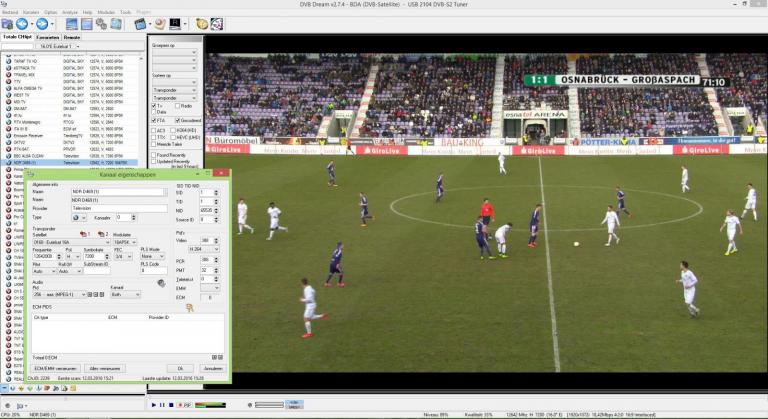Screen dimensions: 768x419
Task: Toggle the FTA filter checkbox
Action: pyautogui.click(x=154, y=120)
